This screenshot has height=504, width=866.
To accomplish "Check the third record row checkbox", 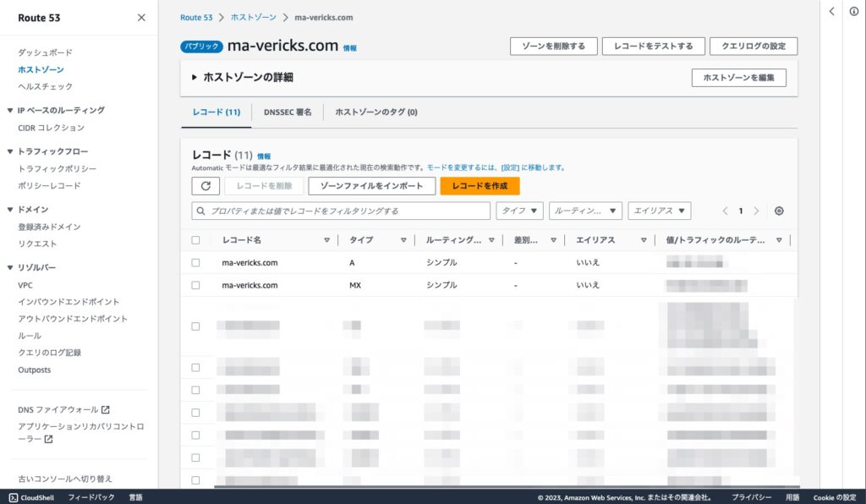I will (195, 326).
